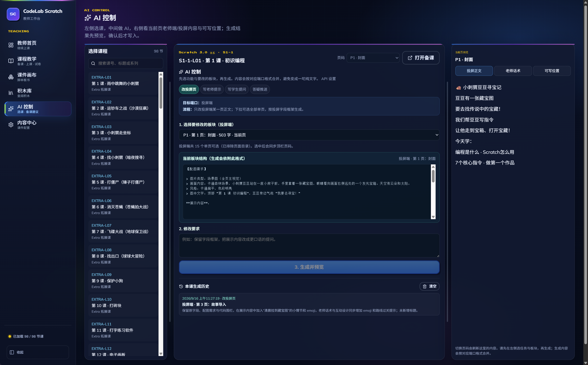588x365 pixels.
Task: Click the 3. 生成并预览 button
Action: (309, 267)
